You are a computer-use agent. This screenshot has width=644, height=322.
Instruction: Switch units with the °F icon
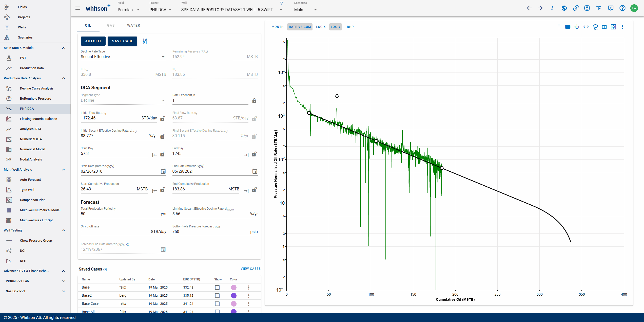tap(599, 8)
